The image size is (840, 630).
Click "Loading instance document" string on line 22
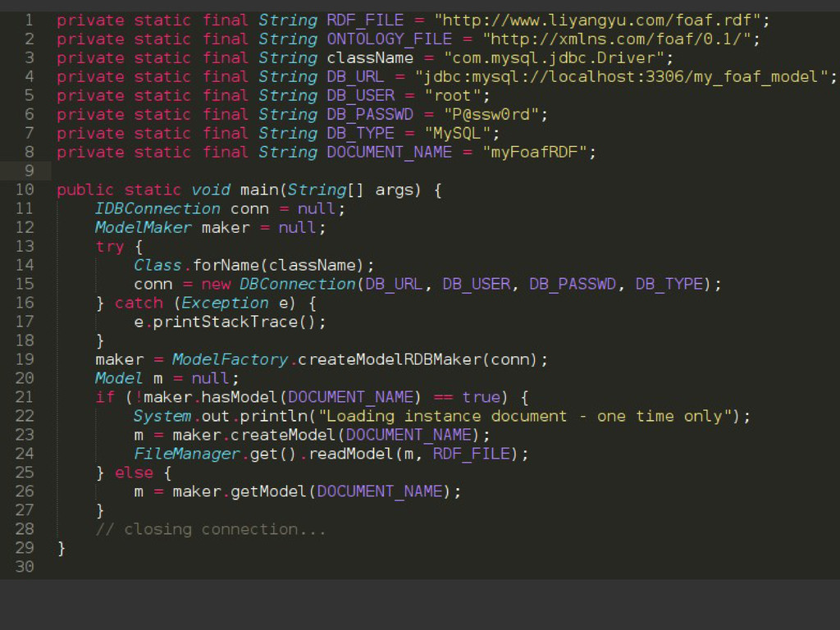[525, 416]
